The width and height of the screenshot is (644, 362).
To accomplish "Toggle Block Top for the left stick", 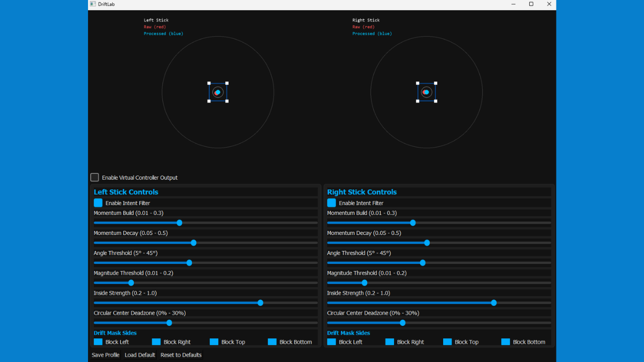I will click(x=213, y=341).
